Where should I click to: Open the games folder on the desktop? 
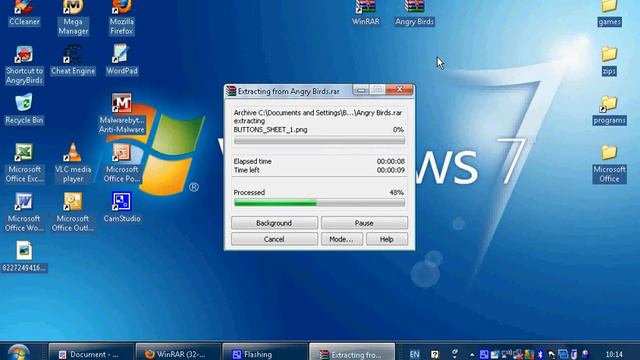(609, 13)
